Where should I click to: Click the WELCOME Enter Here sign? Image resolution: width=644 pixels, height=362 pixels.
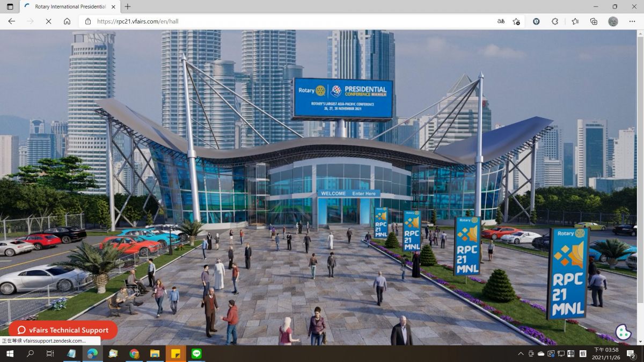tap(348, 193)
